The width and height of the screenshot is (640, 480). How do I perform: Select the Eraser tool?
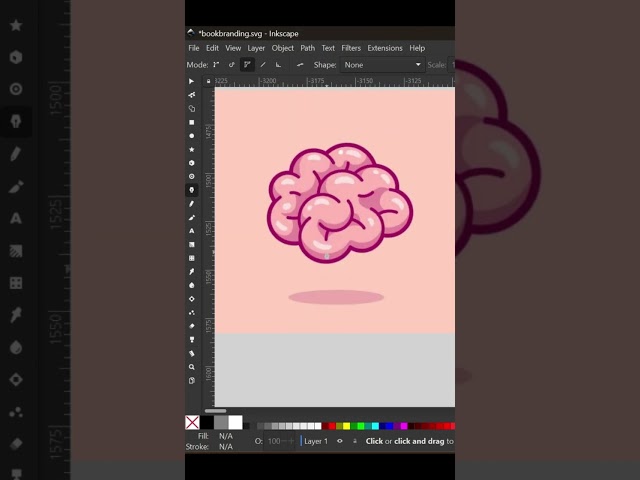[191, 326]
